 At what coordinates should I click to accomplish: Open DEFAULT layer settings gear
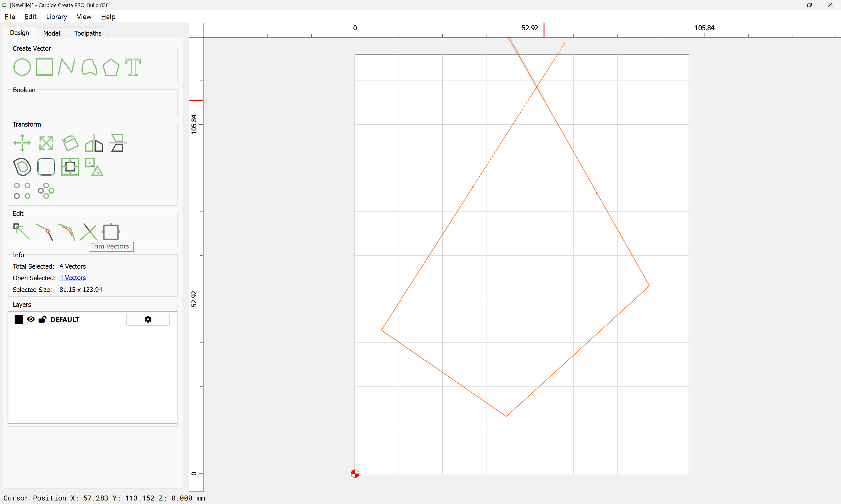148,319
